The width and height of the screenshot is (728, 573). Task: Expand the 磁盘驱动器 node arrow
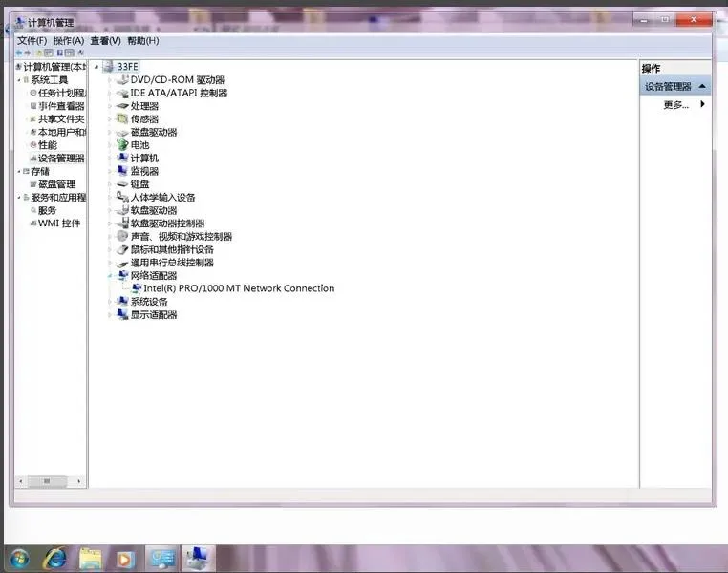click(x=110, y=133)
